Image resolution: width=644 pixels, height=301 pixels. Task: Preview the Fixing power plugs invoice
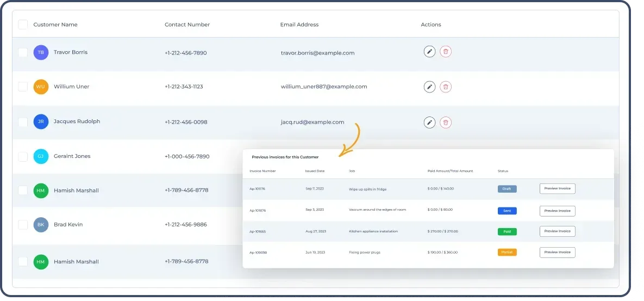(557, 253)
